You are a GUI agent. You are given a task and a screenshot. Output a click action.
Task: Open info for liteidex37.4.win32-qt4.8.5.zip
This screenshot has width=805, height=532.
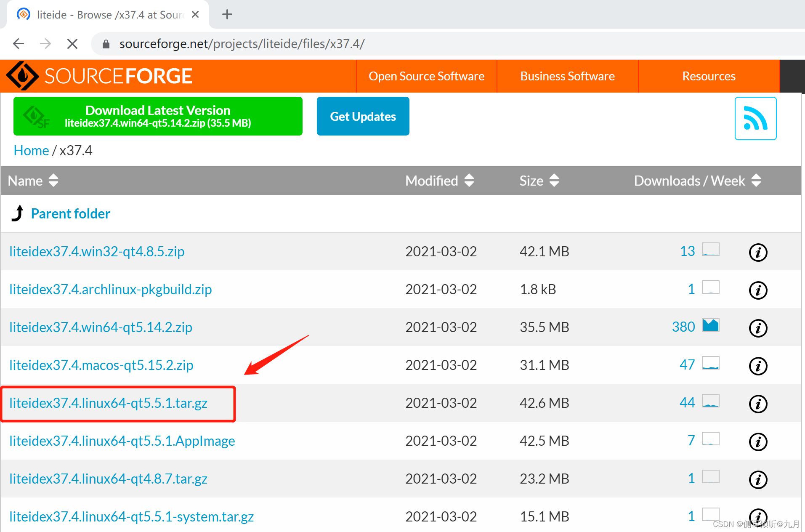[758, 252]
